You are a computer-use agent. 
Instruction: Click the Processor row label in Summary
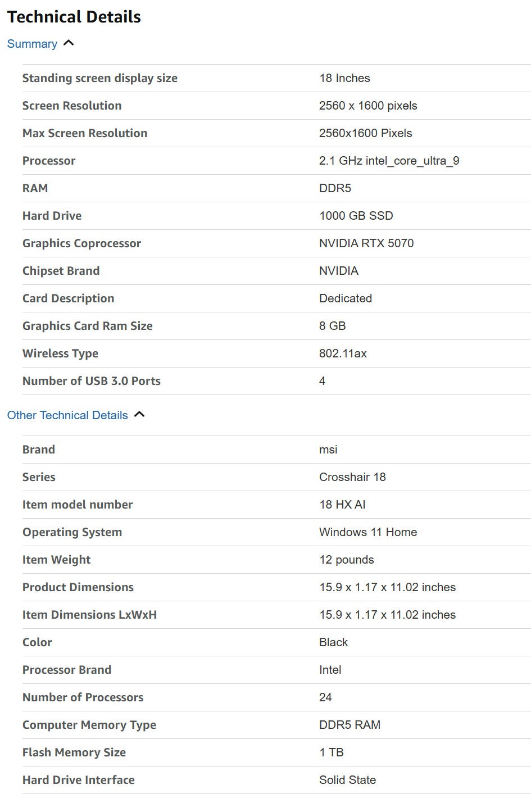click(49, 161)
